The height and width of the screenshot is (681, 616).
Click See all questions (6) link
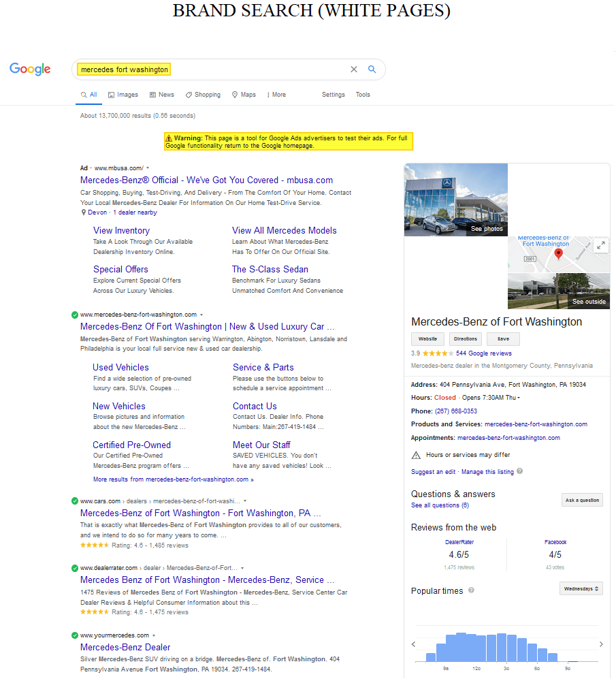[x=440, y=506]
